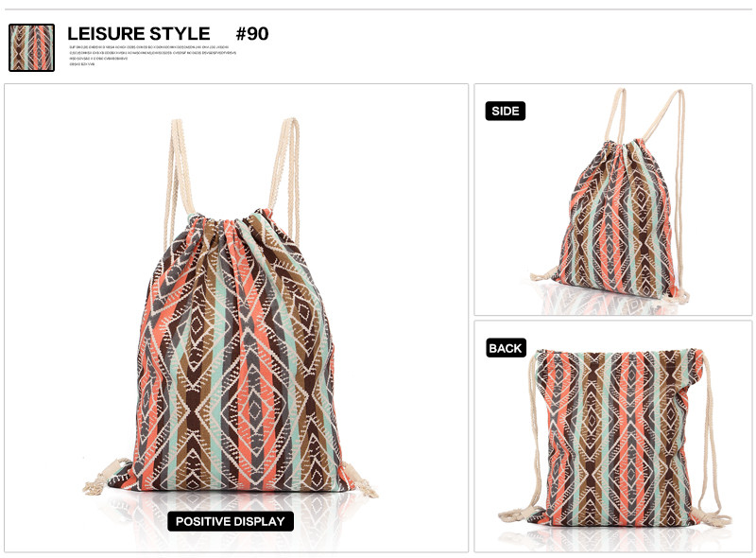Select the #90 style number
Viewport: 756px width, 558px height.
click(x=251, y=34)
